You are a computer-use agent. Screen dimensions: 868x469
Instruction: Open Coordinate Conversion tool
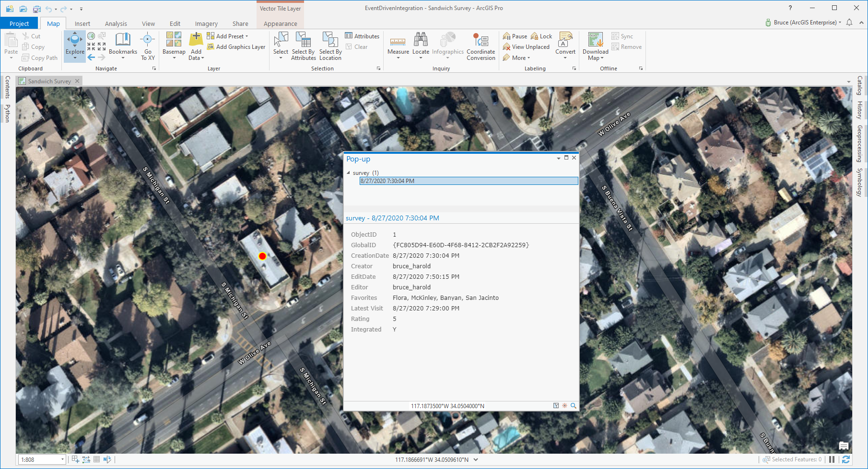tap(481, 46)
